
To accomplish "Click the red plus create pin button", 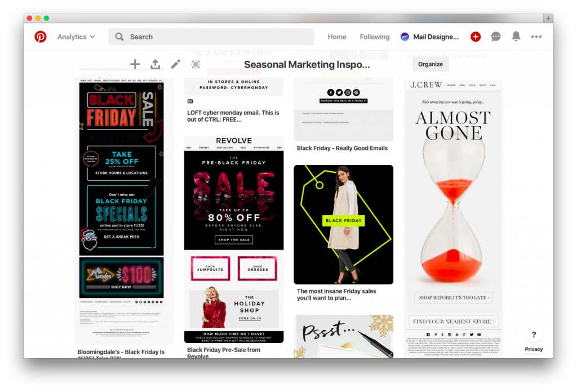I will [476, 37].
